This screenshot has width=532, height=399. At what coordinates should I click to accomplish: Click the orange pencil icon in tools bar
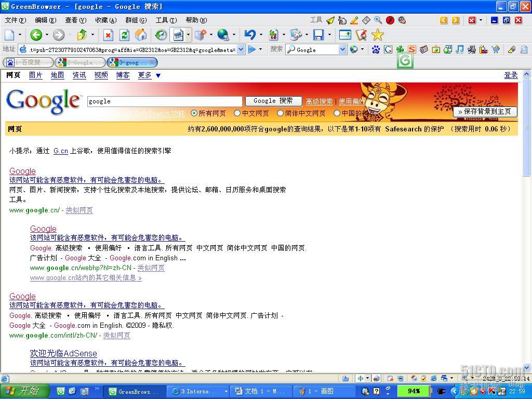click(x=354, y=20)
